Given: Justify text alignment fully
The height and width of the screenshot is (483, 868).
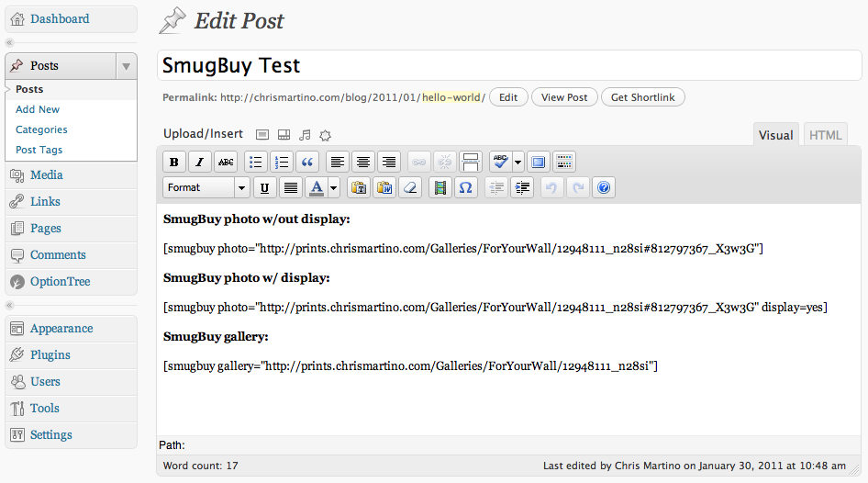Looking at the screenshot, I should (291, 187).
